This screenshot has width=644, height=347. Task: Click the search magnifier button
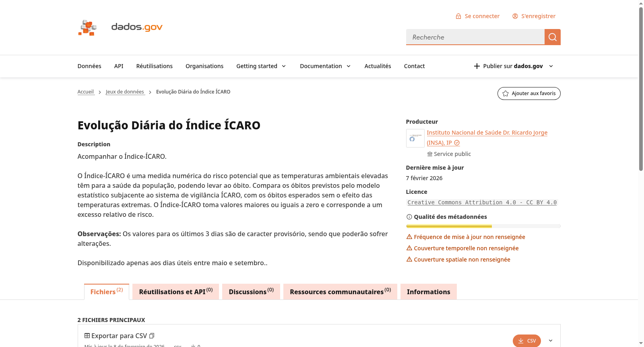pyautogui.click(x=553, y=37)
